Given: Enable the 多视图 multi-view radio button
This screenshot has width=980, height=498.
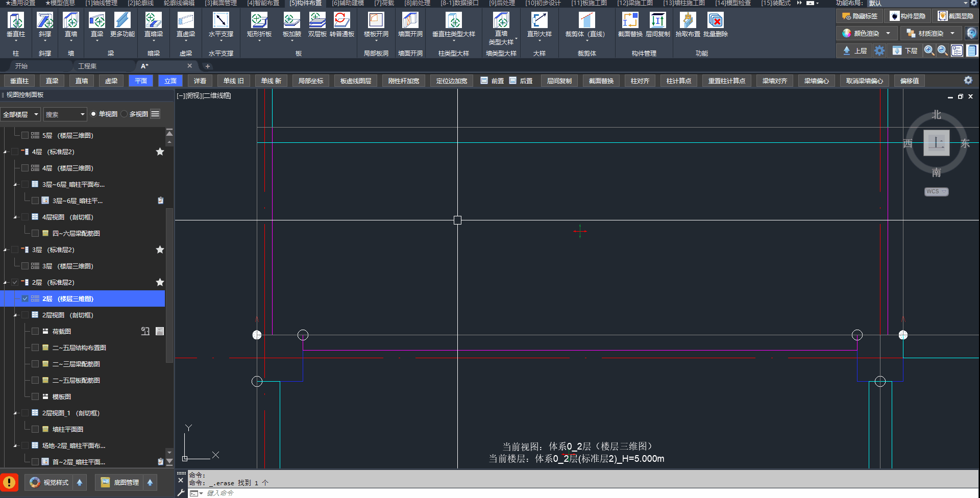Looking at the screenshot, I should point(125,114).
